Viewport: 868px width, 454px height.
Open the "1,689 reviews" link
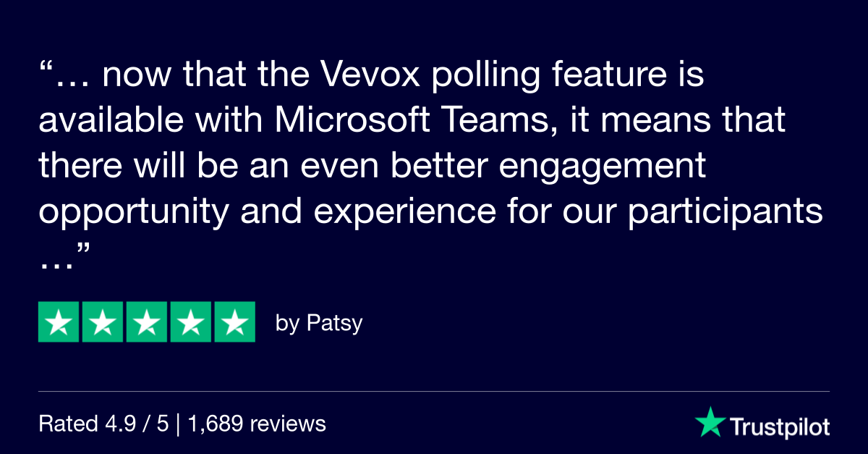coord(257,424)
